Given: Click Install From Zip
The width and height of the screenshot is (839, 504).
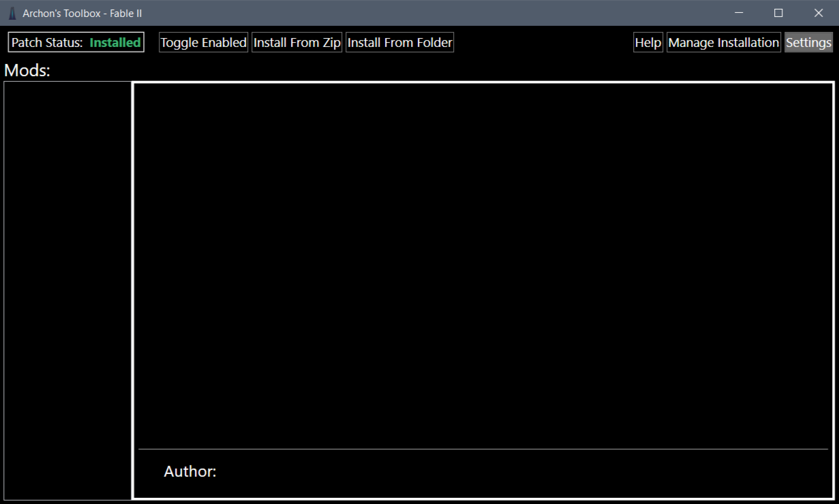Looking at the screenshot, I should click(296, 42).
